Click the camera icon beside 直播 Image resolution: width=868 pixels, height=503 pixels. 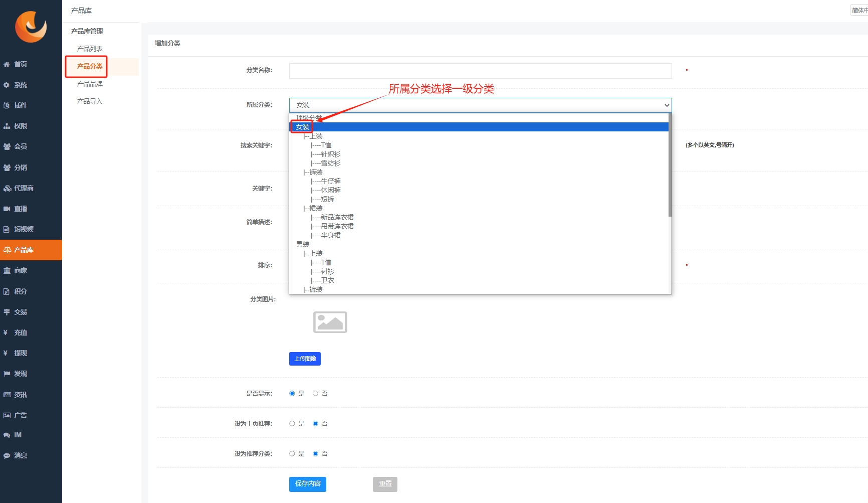(x=7, y=209)
